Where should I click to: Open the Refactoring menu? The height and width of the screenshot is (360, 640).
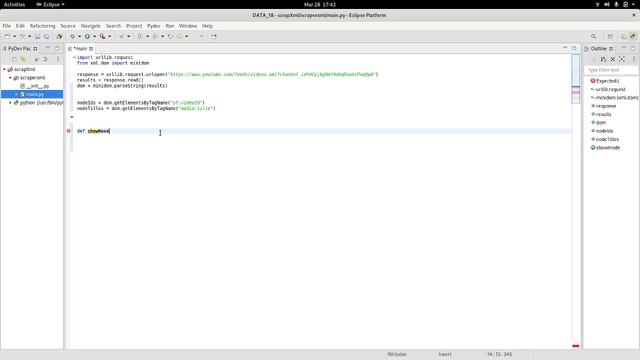[x=42, y=26]
